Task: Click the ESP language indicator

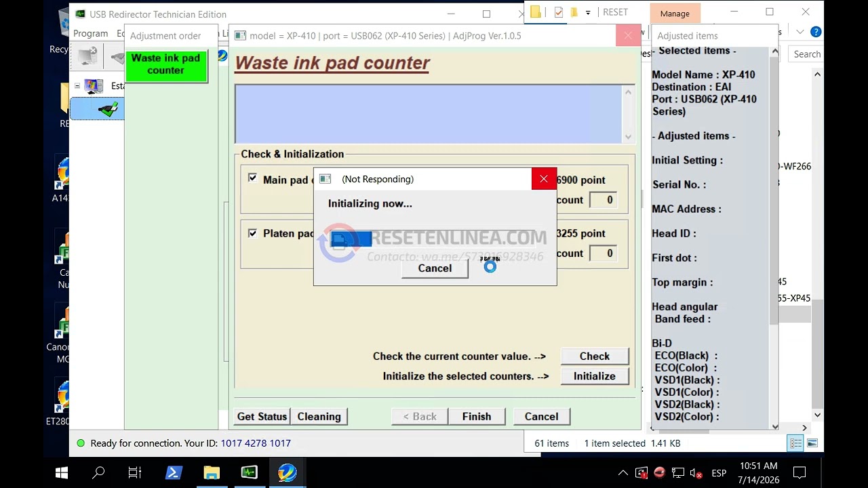Action: [x=719, y=473]
